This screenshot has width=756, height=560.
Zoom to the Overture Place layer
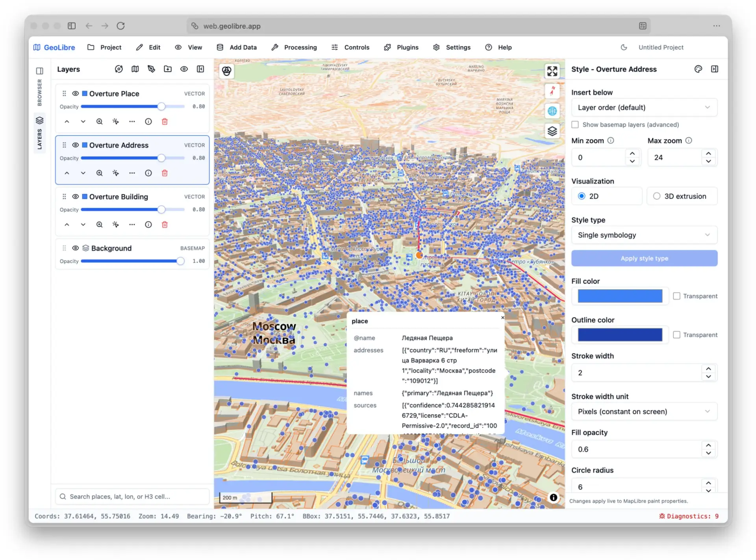[x=99, y=122]
